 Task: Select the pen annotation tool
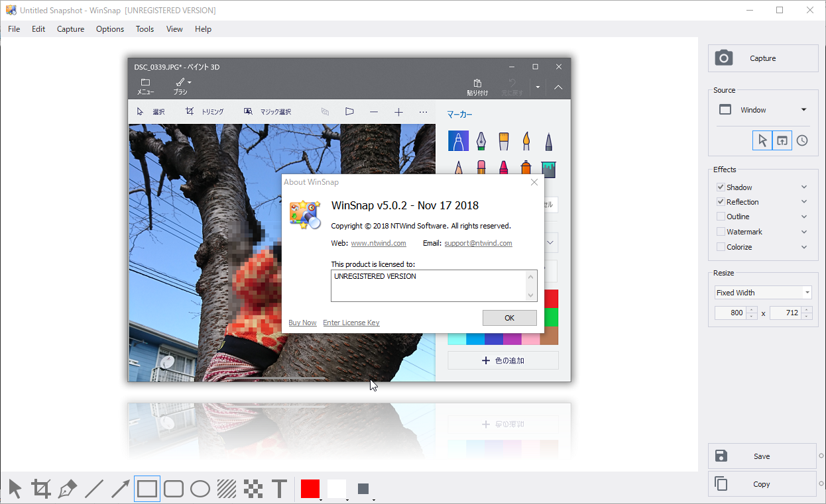click(x=67, y=488)
